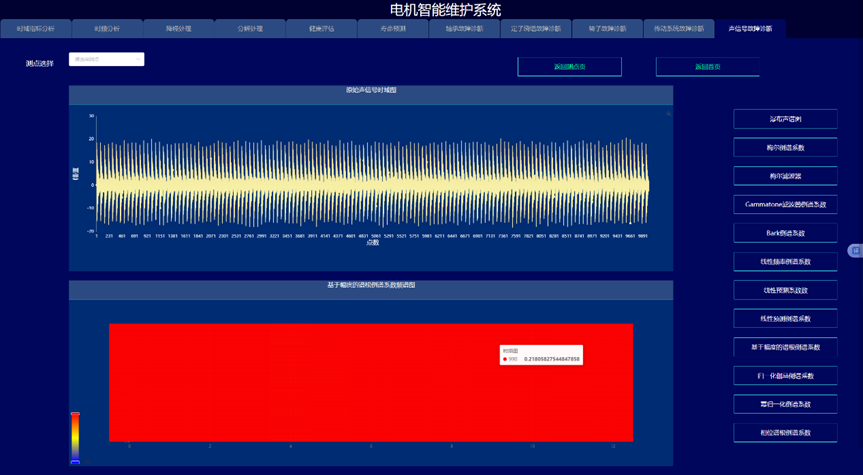Screen dimensions: 863x475
Task: Select the 线性频率倒谱系数 button
Action: coord(785,262)
